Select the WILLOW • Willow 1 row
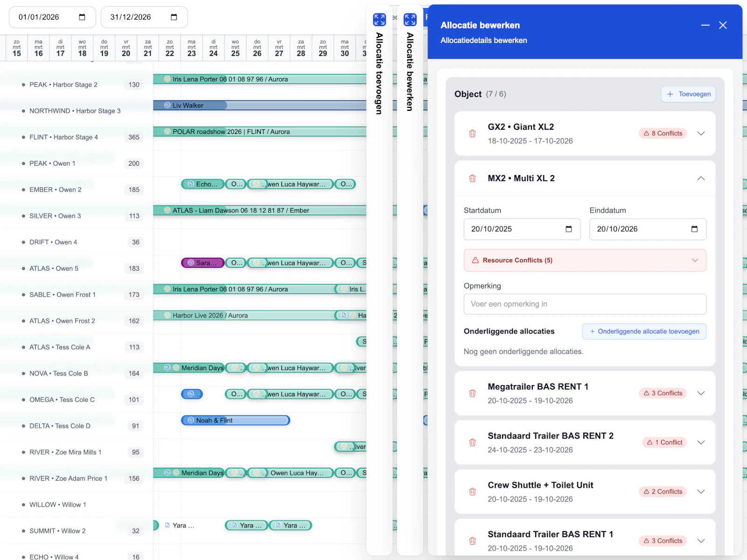 pyautogui.click(x=77, y=505)
